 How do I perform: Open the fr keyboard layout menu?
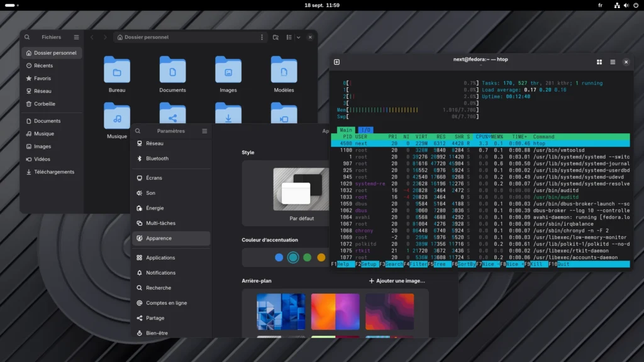(600, 5)
